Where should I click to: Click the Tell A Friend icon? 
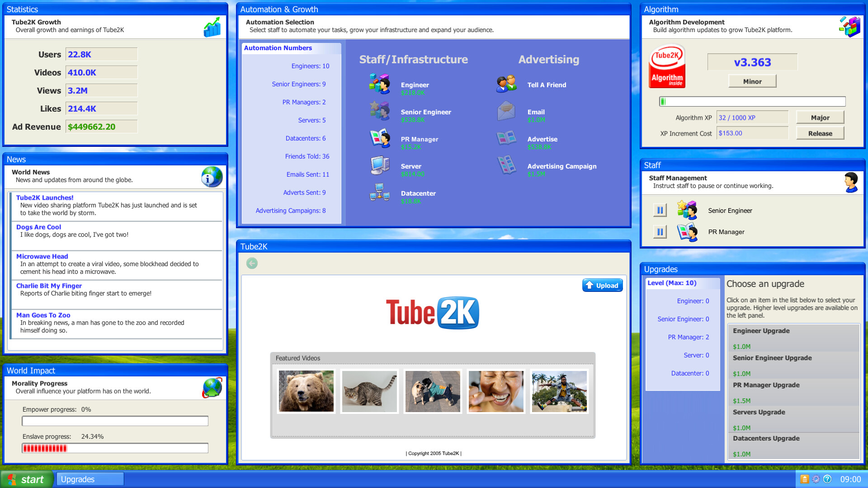pyautogui.click(x=506, y=84)
